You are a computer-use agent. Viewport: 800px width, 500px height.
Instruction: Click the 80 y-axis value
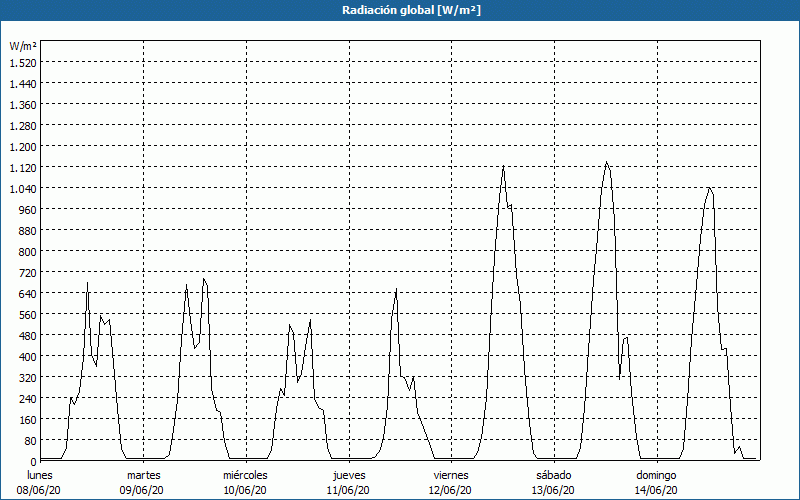(30, 440)
